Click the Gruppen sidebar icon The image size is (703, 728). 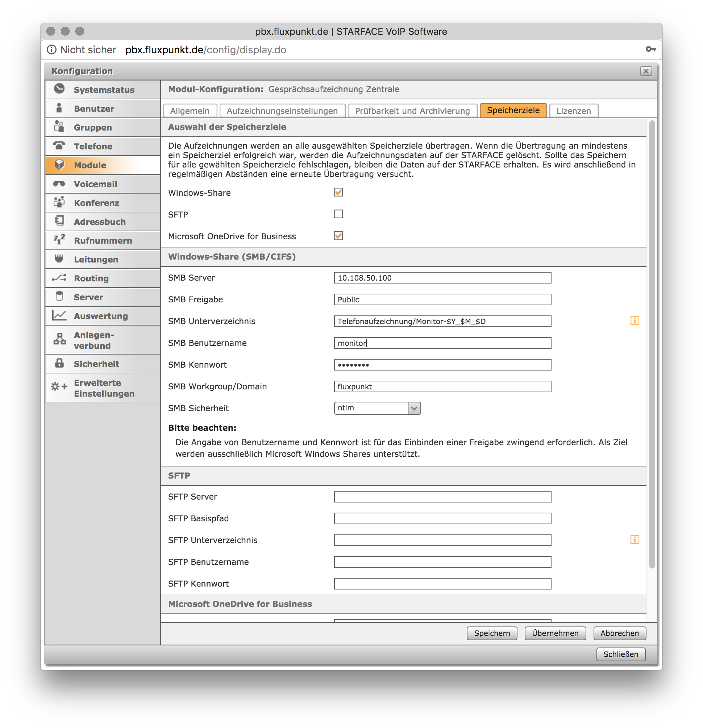[59, 127]
